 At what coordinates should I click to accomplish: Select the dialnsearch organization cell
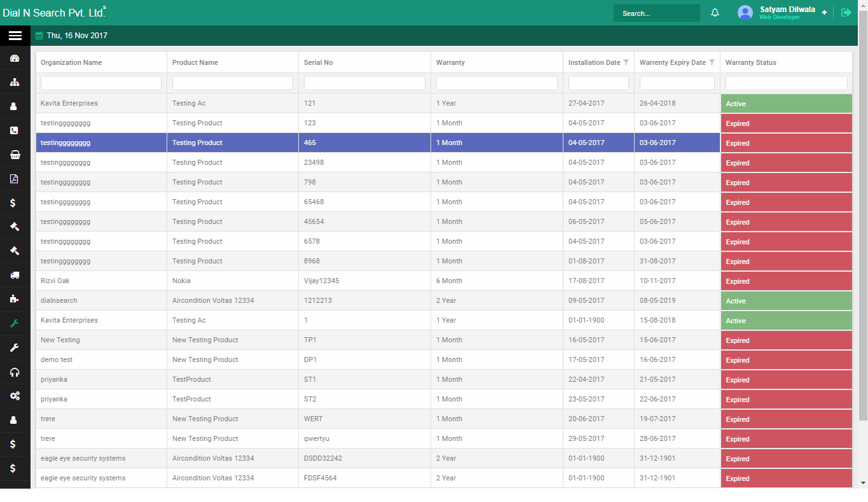[x=101, y=300]
